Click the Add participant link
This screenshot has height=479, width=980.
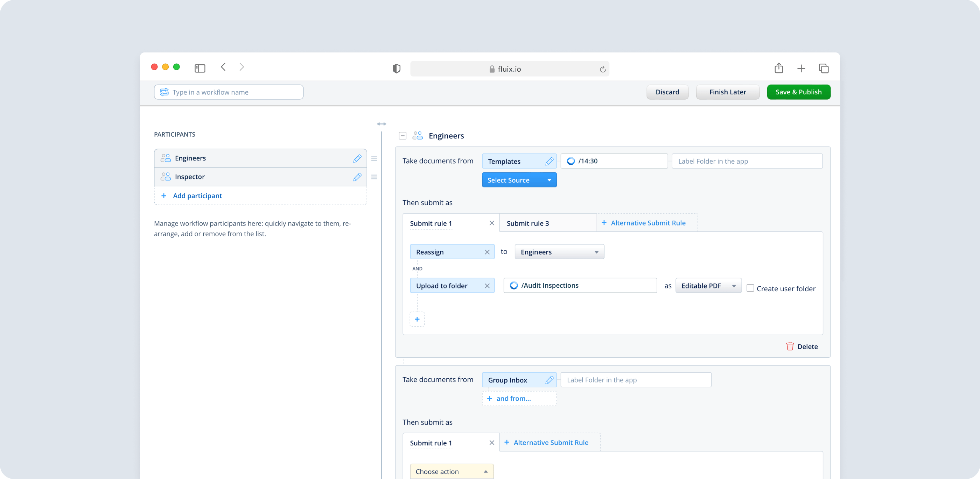(197, 196)
